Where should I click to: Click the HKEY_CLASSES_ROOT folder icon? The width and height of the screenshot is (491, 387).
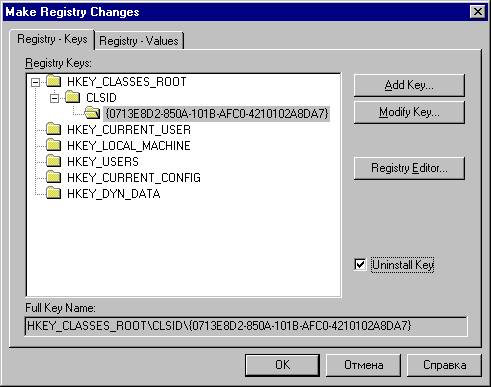(53, 81)
